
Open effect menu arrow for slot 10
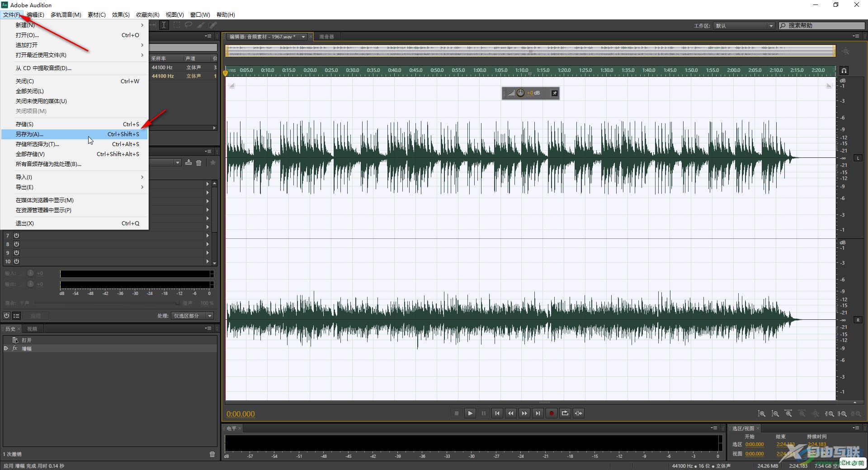pos(208,261)
